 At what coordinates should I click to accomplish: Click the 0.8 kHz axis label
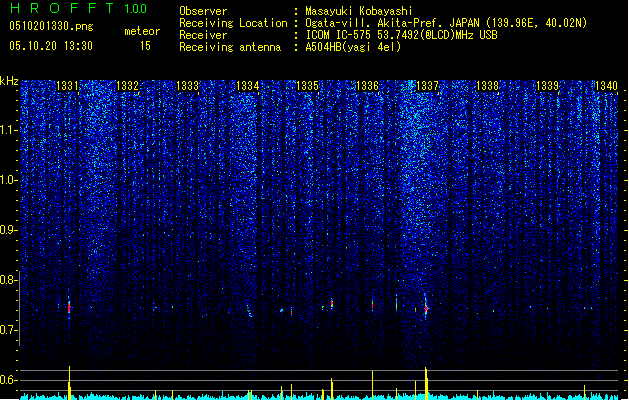(x=9, y=280)
